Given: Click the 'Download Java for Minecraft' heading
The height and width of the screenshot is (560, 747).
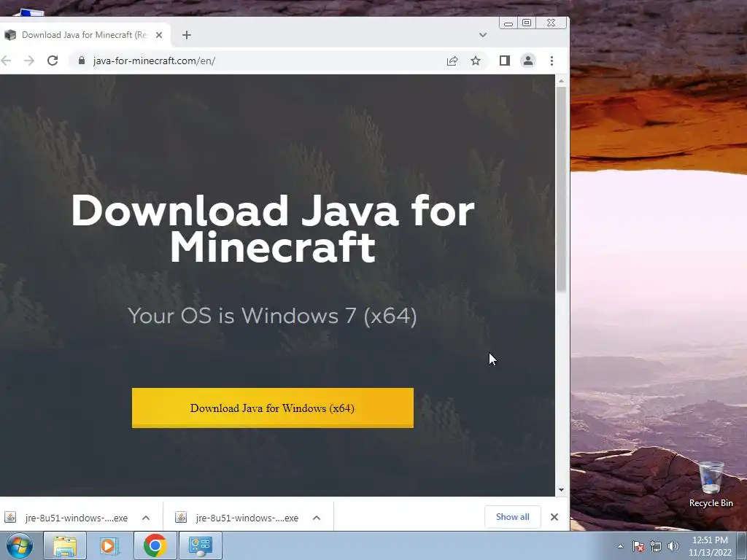Looking at the screenshot, I should (273, 228).
